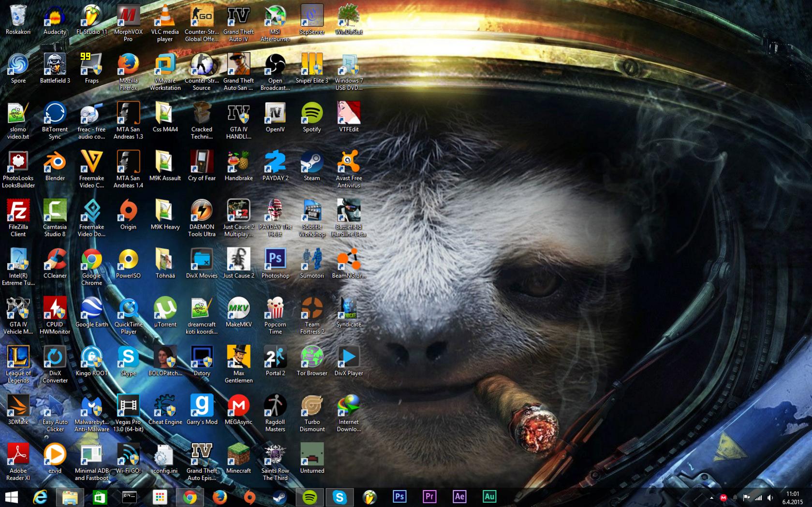Screen dimensions: 812x507
Task: Click the Premiere Pro taskbar icon
Action: click(x=429, y=497)
